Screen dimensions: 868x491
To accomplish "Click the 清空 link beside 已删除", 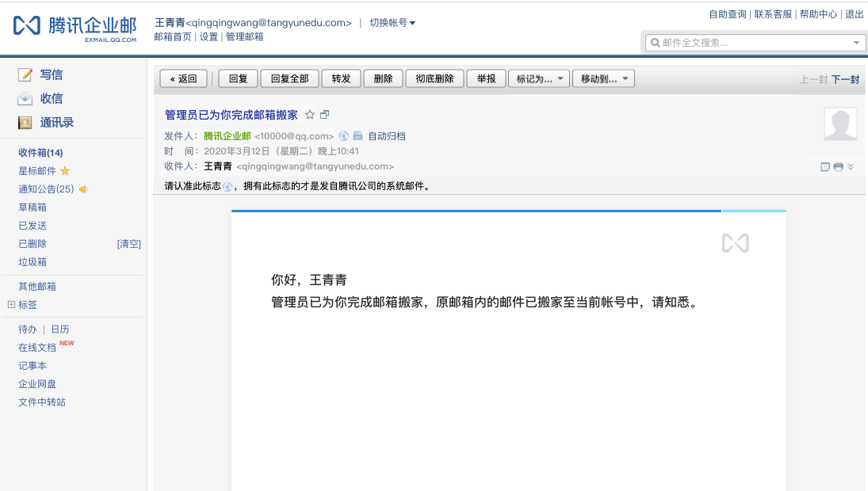I will click(129, 244).
